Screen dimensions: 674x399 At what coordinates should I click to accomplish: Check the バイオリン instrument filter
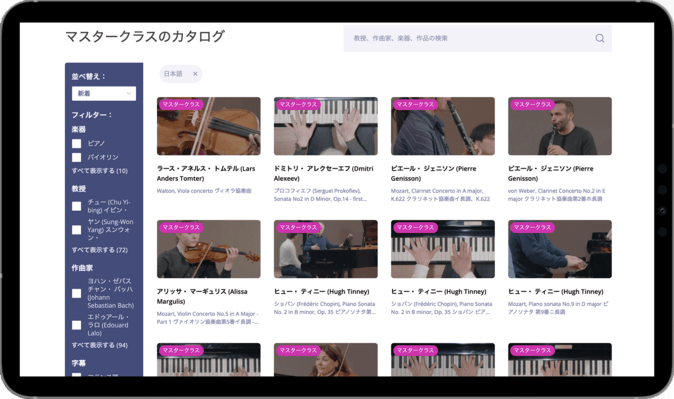click(x=77, y=157)
